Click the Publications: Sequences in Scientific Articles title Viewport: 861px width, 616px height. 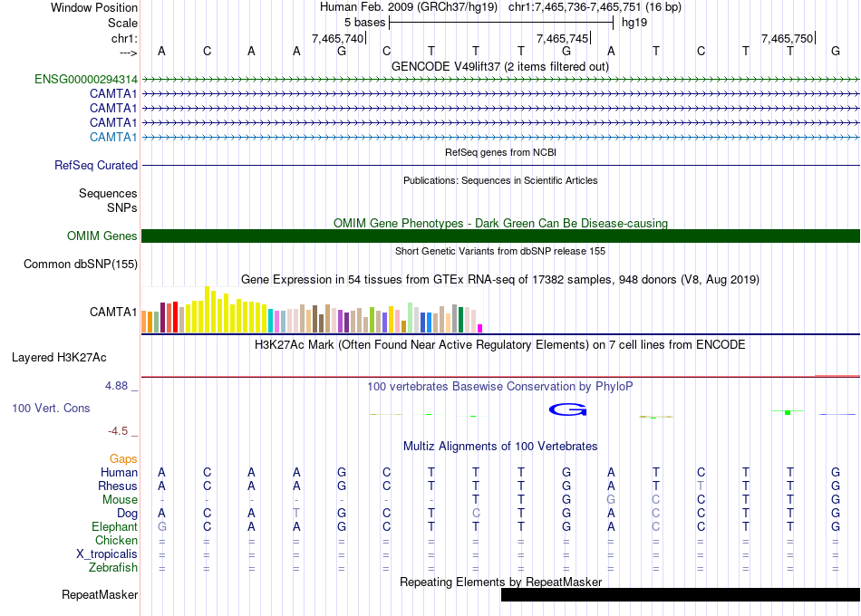coord(500,180)
